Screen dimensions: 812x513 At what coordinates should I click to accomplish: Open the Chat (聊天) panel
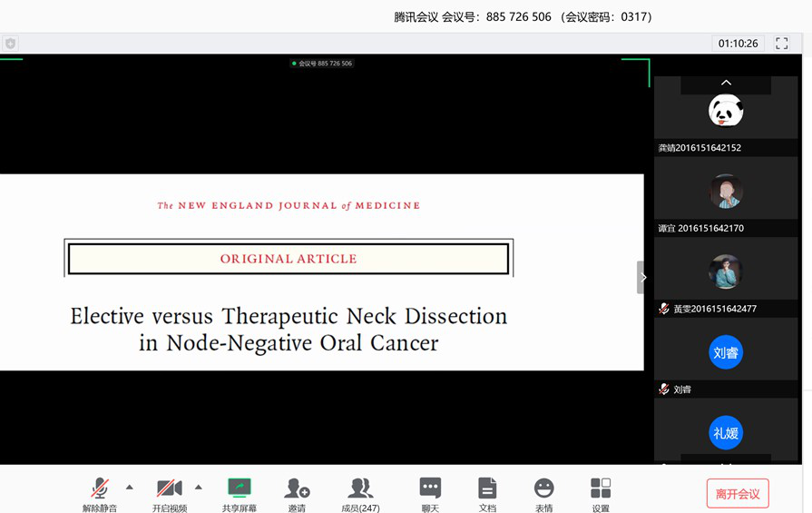(x=430, y=490)
